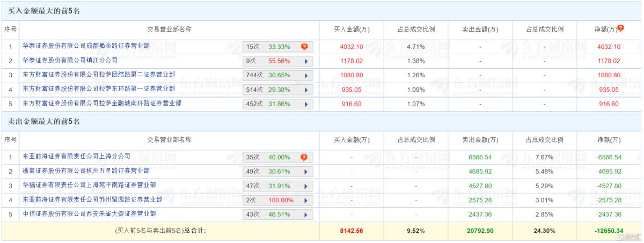
Task: Open the orange question icon next to 40.00%
Action: (x=304, y=157)
